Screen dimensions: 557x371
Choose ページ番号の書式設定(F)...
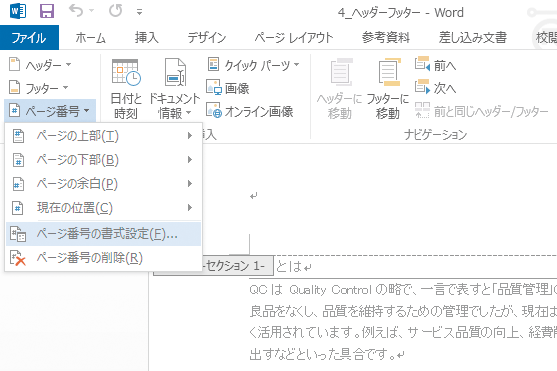pyautogui.click(x=103, y=234)
